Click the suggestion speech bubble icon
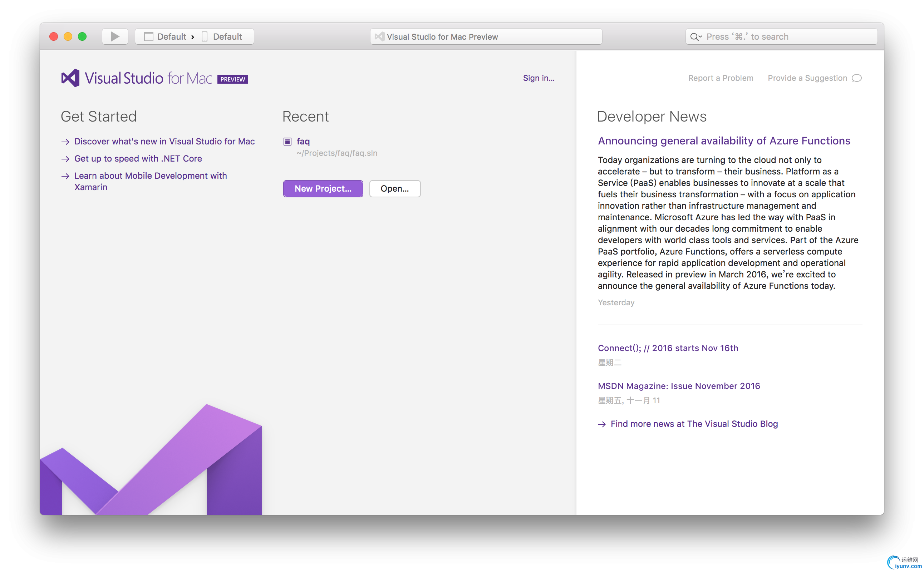Viewport: 924px width, 572px height. point(857,78)
